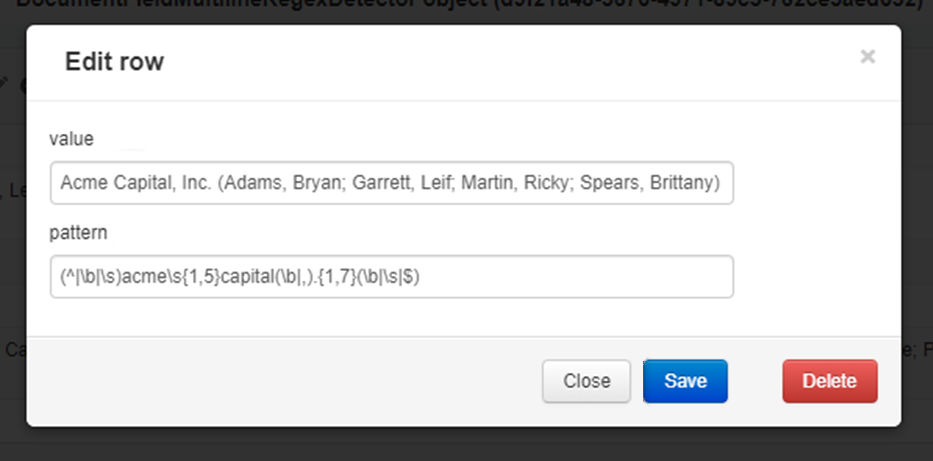This screenshot has height=461, width=933.
Task: Place cursor on "Spears, Brittany" in value field
Action: pyautogui.click(x=647, y=183)
